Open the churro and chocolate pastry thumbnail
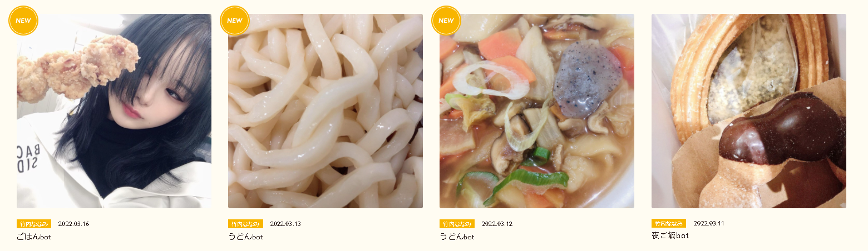This screenshot has height=251, width=868. click(749, 111)
